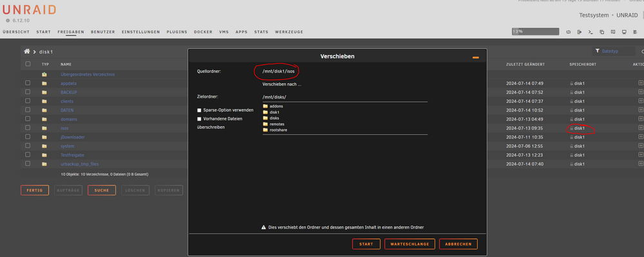Screen dimensions: 644x257
Task: Enable Sparse-Option verwenden checkbox
Action: pyautogui.click(x=199, y=110)
